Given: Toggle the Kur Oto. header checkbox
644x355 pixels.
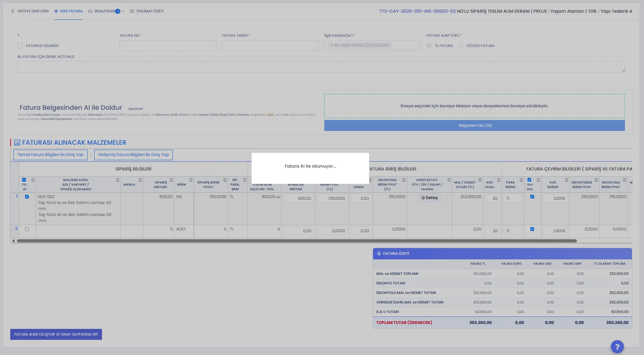Looking at the screenshot, I should tap(529, 180).
